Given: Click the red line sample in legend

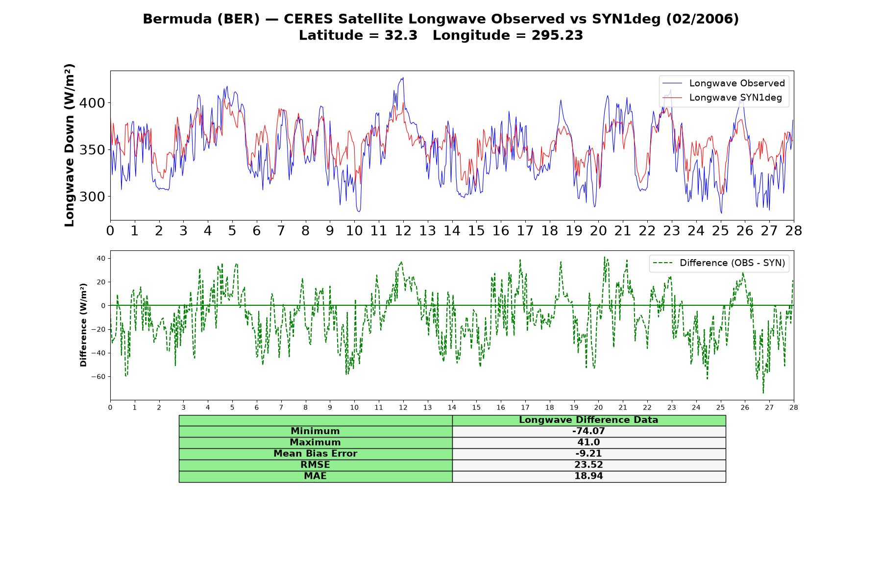Looking at the screenshot, I should point(672,98).
